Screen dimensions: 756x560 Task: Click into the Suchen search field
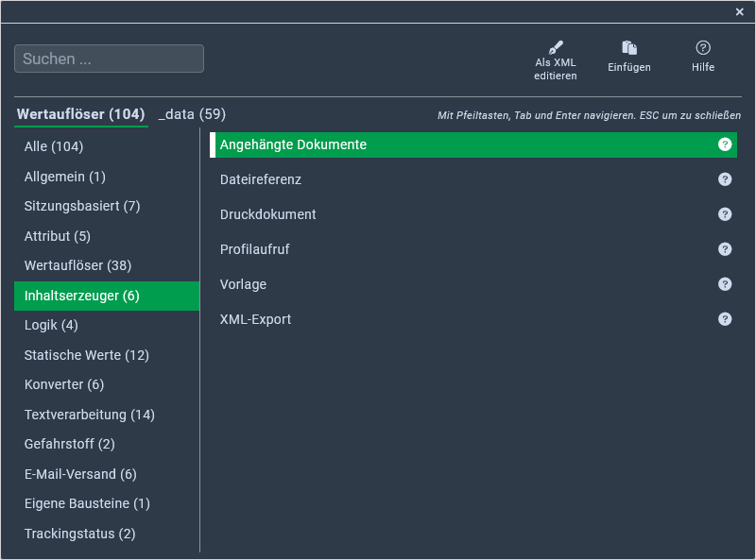tap(109, 59)
